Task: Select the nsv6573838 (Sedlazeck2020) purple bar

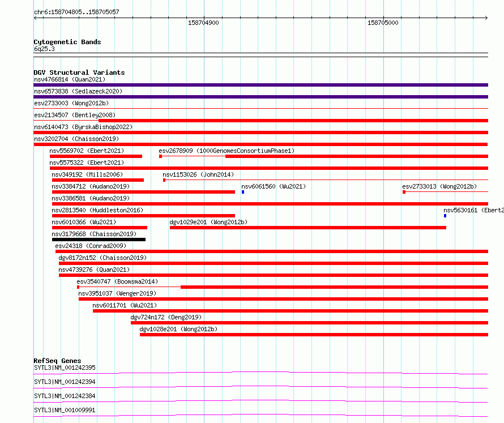Action: point(260,97)
